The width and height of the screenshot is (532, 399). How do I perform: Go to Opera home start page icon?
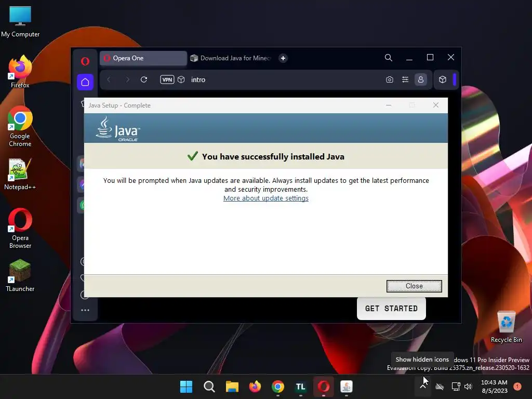point(85,82)
